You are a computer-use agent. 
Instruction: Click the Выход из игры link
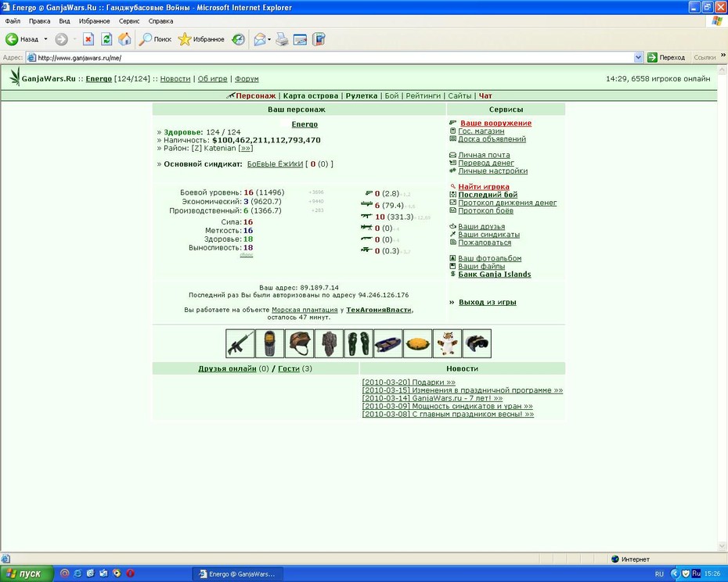[x=488, y=302]
